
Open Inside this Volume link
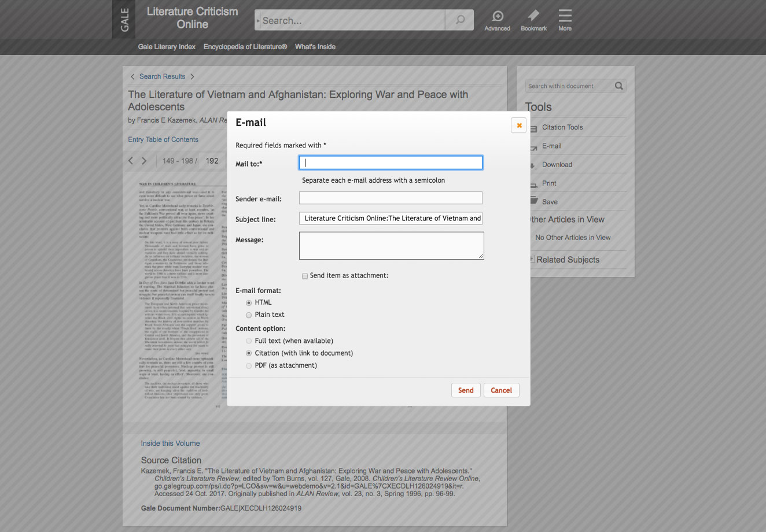tap(170, 444)
